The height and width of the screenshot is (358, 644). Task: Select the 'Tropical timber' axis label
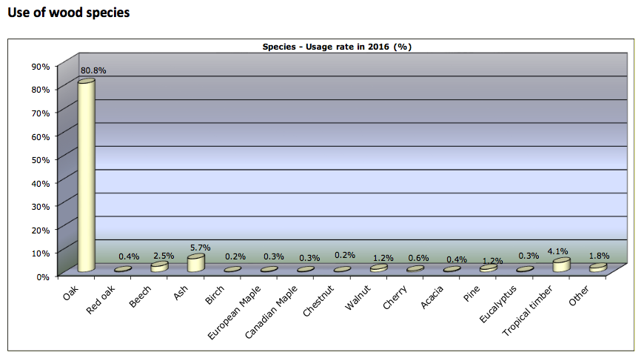[527, 311]
